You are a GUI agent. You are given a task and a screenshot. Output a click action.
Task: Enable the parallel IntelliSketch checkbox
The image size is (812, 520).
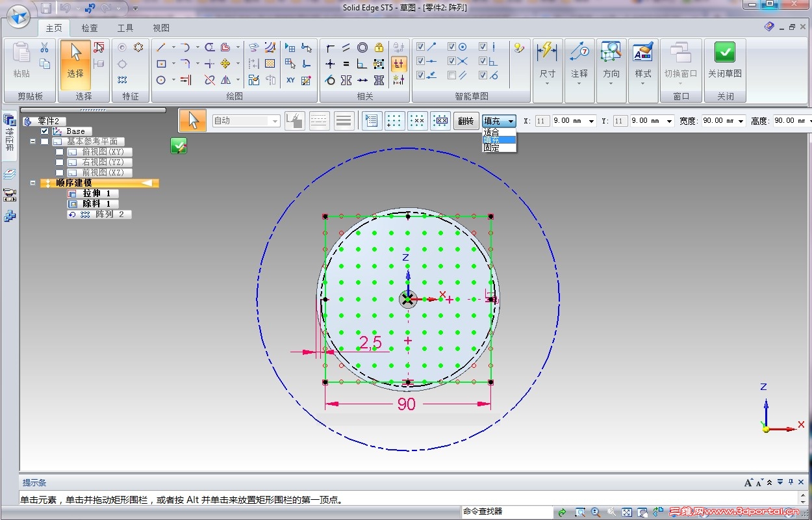coord(452,76)
